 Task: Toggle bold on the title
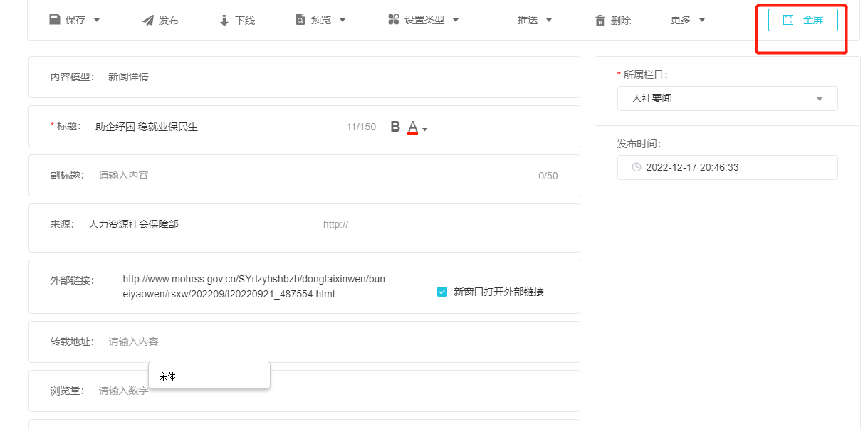(395, 127)
